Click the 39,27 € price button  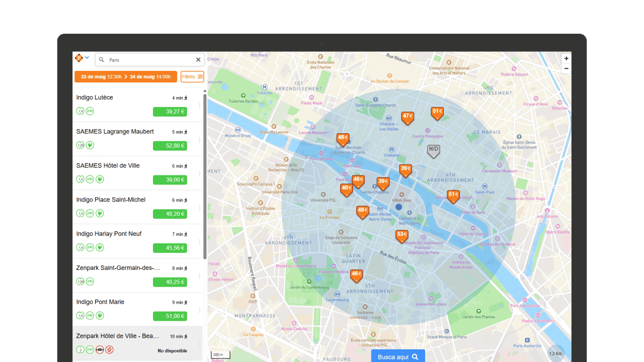170,112
